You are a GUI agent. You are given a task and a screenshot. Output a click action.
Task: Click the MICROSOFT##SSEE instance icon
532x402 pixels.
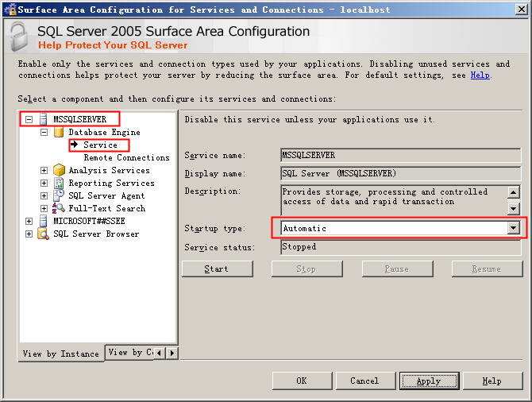click(x=44, y=221)
